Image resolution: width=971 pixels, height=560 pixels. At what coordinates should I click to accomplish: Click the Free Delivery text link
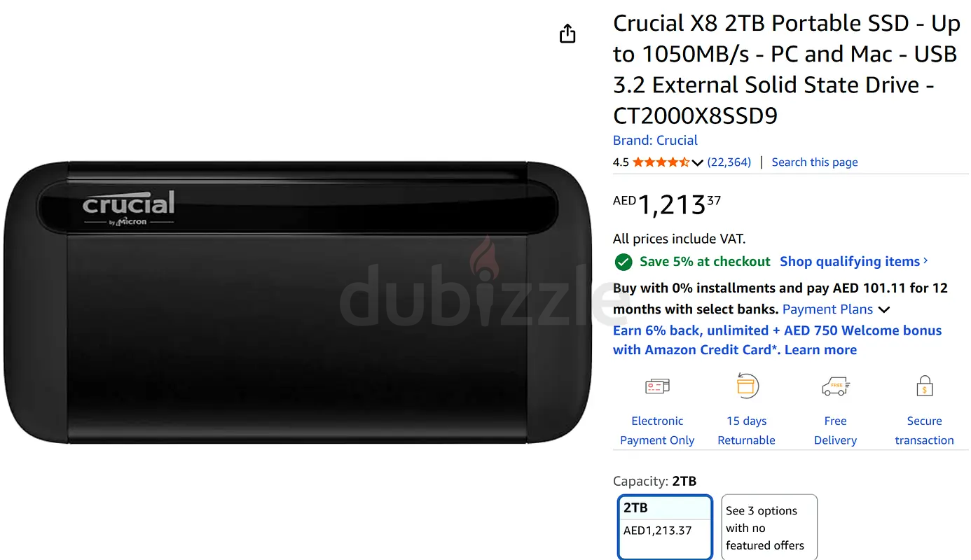[835, 430]
